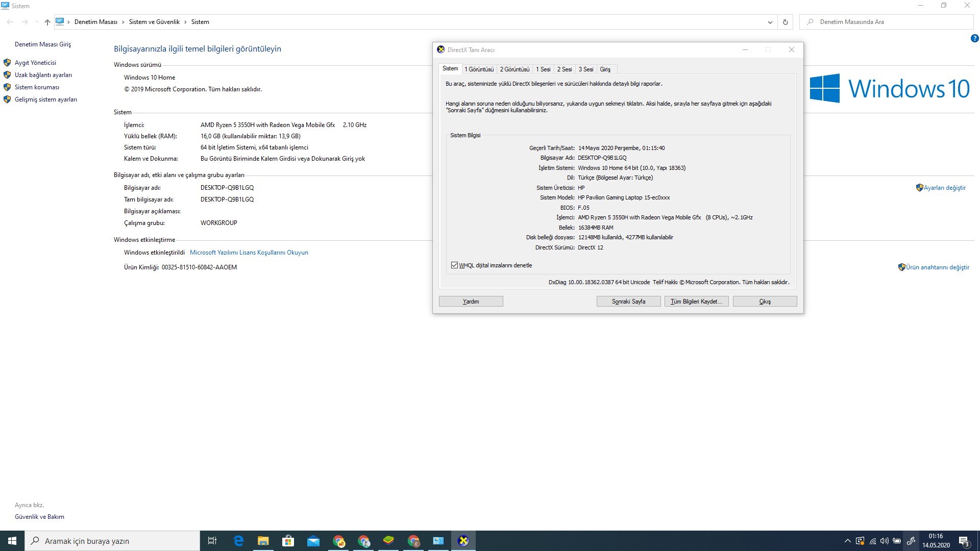Open the notification center icon
980x551 pixels.
(x=964, y=541)
